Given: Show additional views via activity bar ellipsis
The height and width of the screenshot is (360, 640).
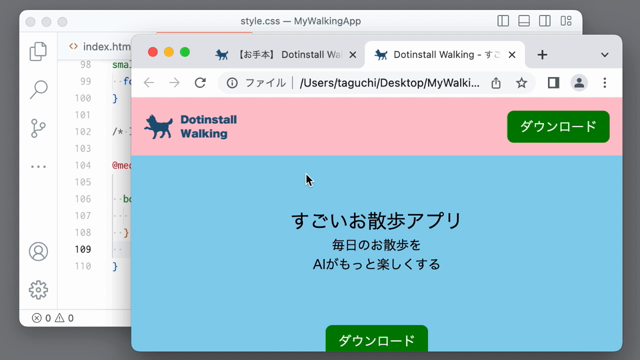Looking at the screenshot, I should (38, 167).
